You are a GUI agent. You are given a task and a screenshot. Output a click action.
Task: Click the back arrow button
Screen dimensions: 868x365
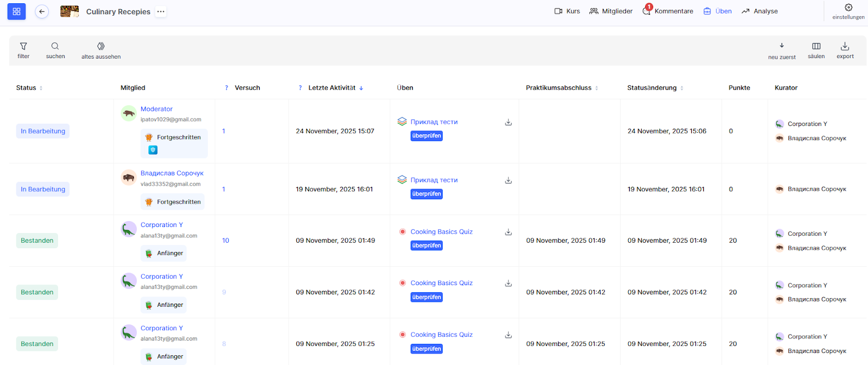42,11
